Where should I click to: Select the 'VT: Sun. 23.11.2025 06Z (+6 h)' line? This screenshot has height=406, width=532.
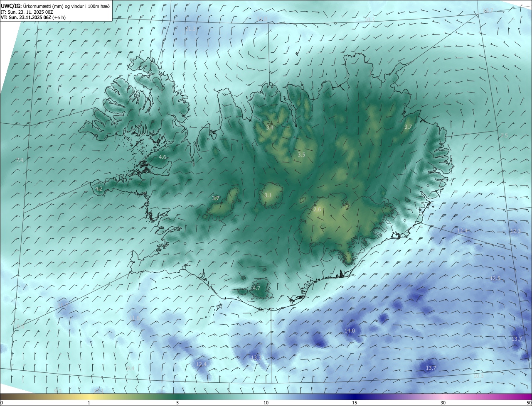tap(33, 17)
